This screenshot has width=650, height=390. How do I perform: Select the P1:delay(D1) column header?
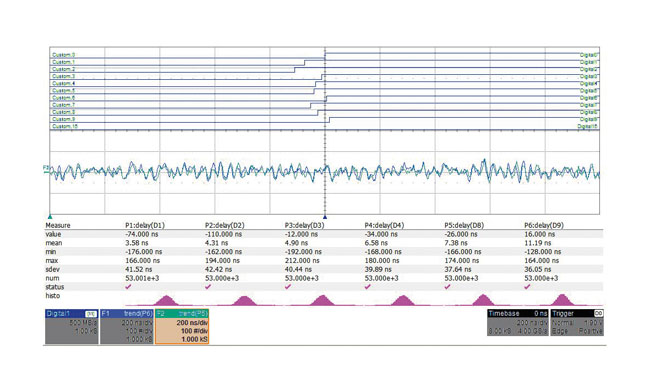pyautogui.click(x=145, y=225)
